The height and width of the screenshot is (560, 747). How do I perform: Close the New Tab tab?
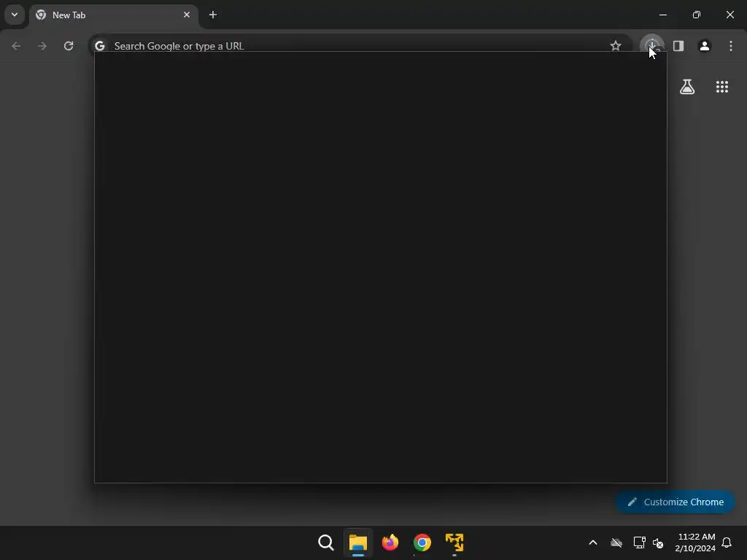point(187,15)
